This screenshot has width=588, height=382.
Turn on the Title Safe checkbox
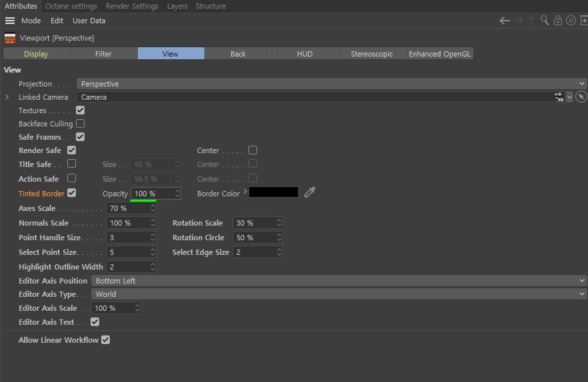72,164
